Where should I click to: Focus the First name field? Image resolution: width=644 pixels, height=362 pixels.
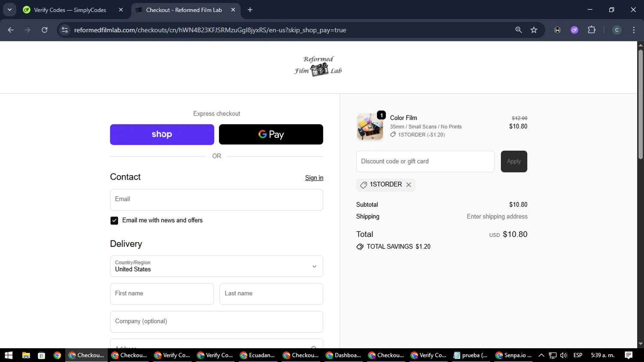pyautogui.click(x=162, y=294)
